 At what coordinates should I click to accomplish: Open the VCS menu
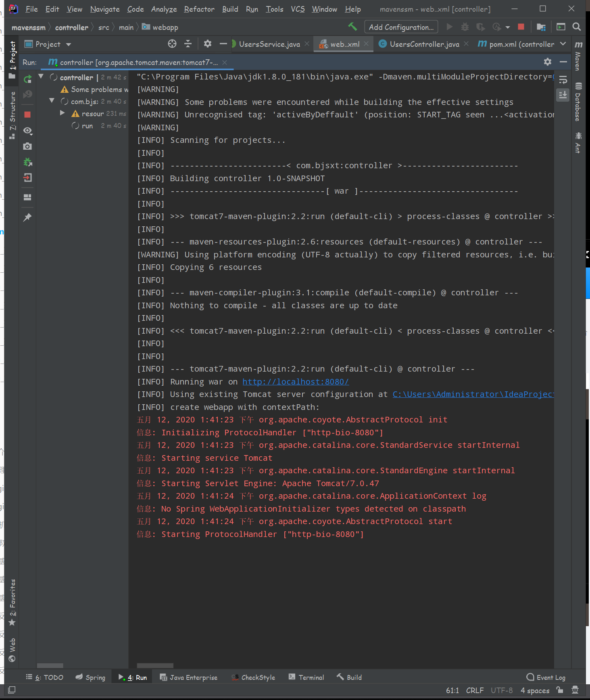[x=298, y=9]
